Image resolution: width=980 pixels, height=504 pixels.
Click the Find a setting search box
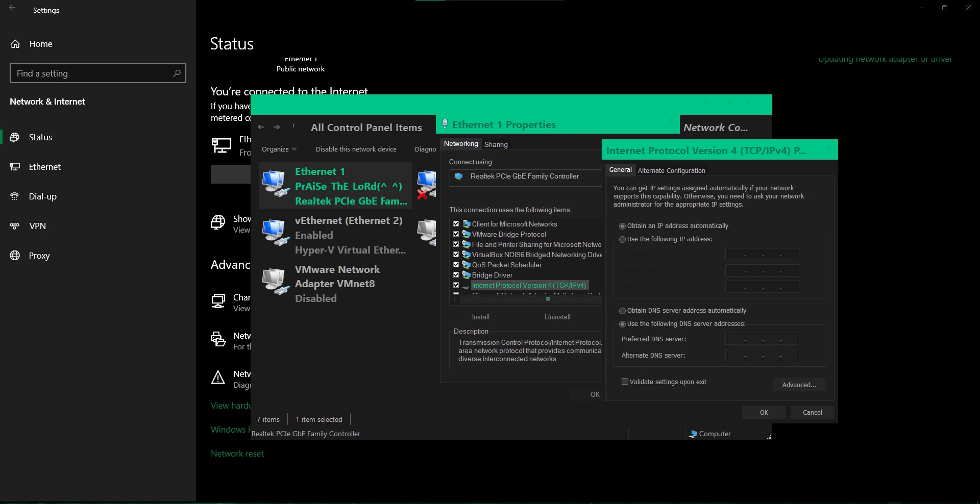pos(98,73)
